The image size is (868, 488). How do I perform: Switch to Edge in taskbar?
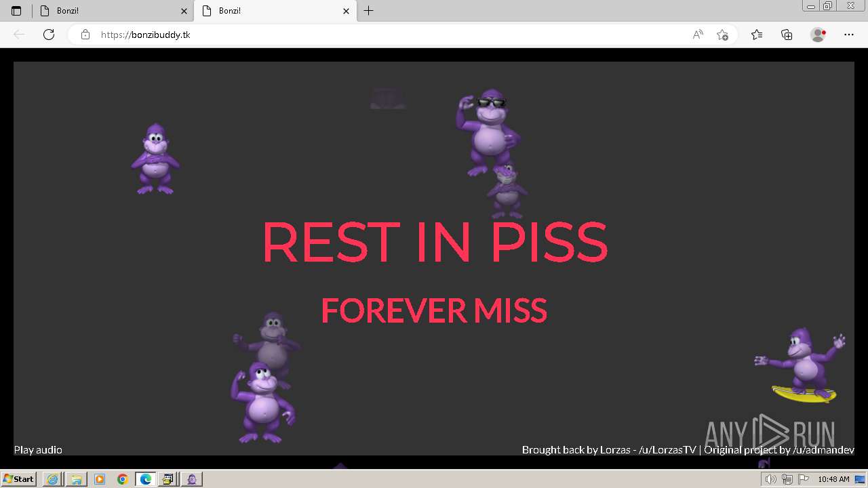coord(146,479)
